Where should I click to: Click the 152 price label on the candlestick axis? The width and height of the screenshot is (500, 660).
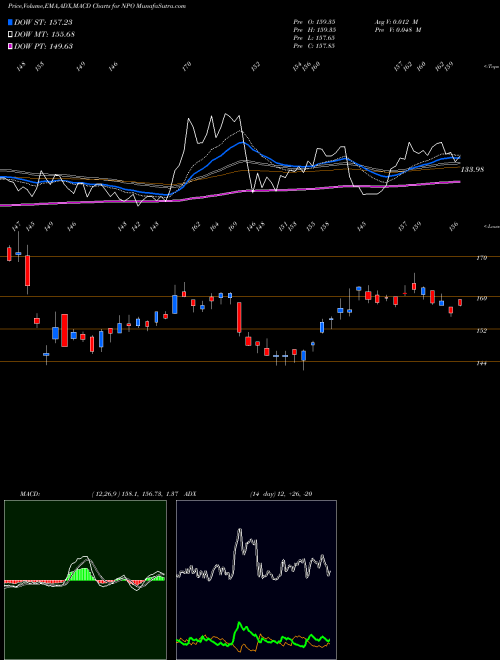click(481, 331)
